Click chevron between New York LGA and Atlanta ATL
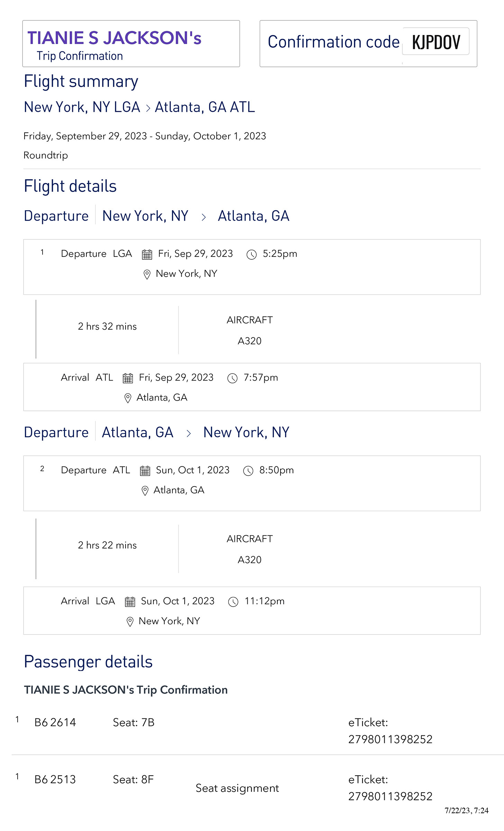The width and height of the screenshot is (504, 831). coord(148,108)
